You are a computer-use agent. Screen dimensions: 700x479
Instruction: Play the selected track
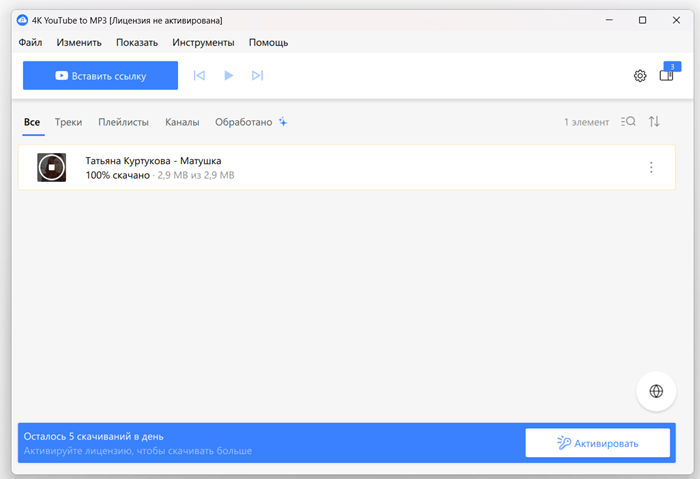click(229, 75)
